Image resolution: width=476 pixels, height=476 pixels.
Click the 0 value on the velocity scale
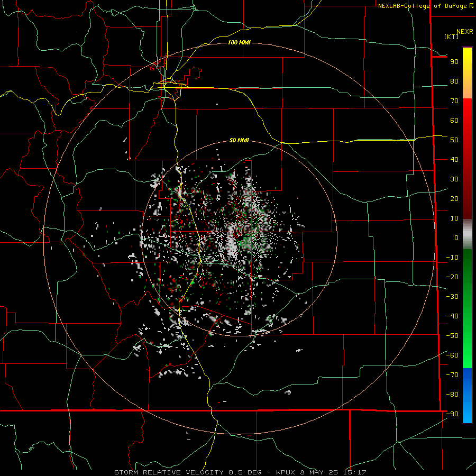456,238
